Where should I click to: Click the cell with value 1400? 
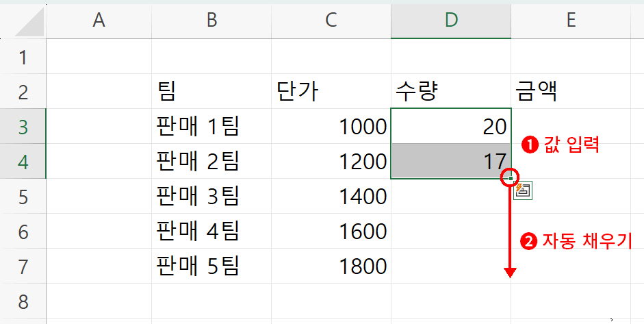pyautogui.click(x=331, y=196)
